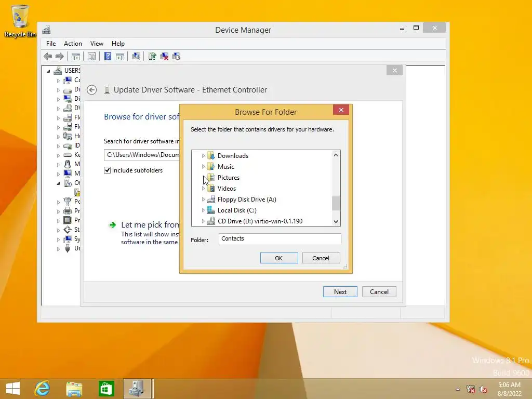Select the Processors chip icon in device tree
This screenshot has width=532, height=399.
tap(68, 220)
